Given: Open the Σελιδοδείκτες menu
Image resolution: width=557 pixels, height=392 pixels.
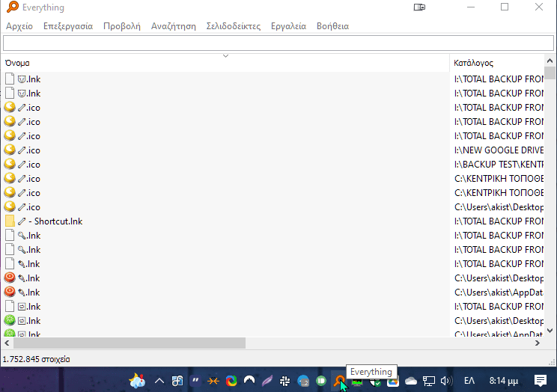Looking at the screenshot, I should pos(233,26).
